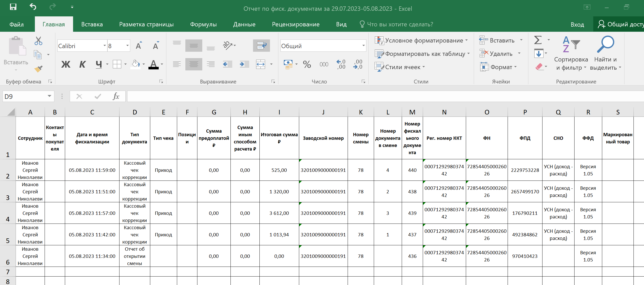Open Выравнивание dialog launcher
Screen dimensions: 644x285
[273, 81]
